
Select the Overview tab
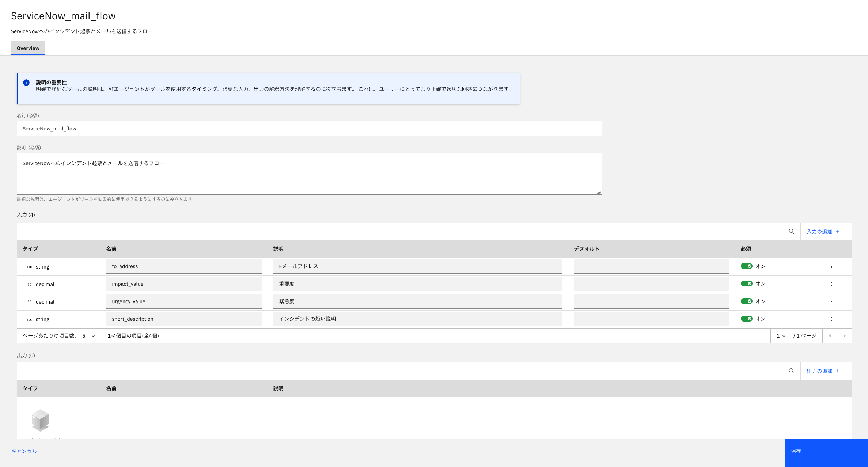(x=28, y=48)
